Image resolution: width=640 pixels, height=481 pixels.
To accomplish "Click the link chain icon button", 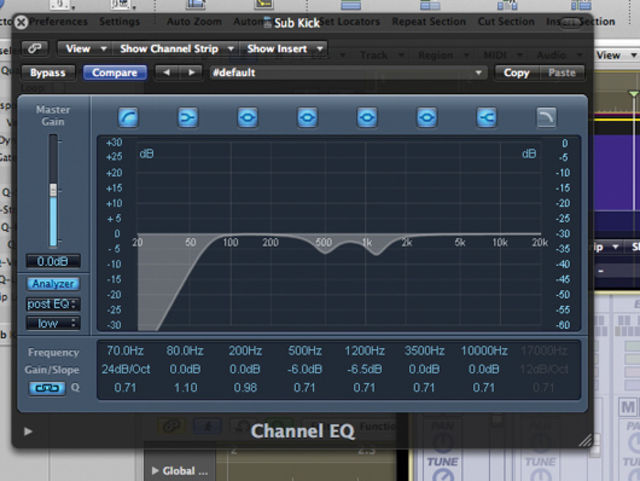I will coord(35,49).
